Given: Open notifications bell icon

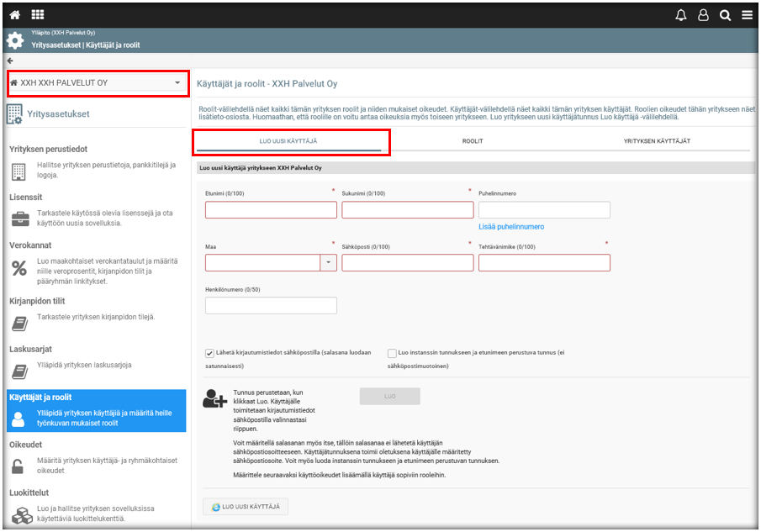Looking at the screenshot, I should coord(681,15).
